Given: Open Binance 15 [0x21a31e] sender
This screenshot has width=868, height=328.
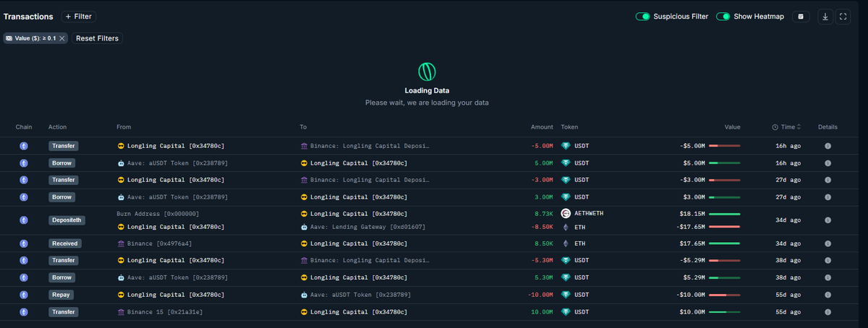Looking at the screenshot, I should tap(164, 312).
